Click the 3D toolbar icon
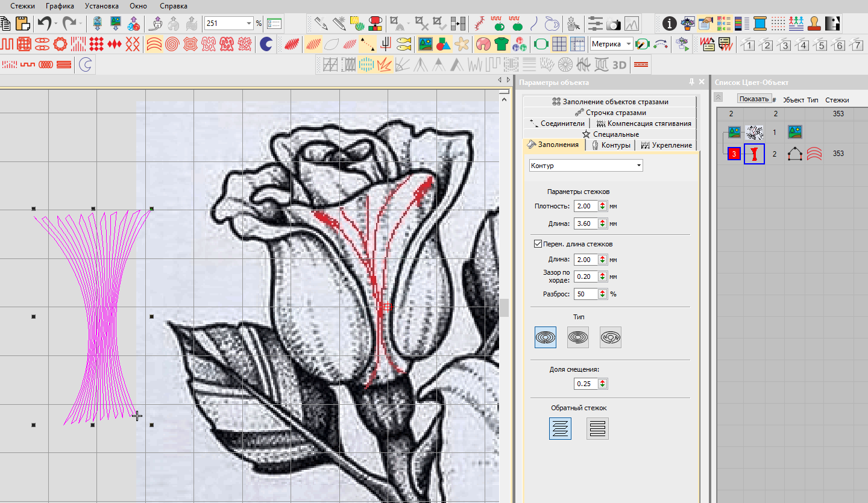 pyautogui.click(x=619, y=64)
